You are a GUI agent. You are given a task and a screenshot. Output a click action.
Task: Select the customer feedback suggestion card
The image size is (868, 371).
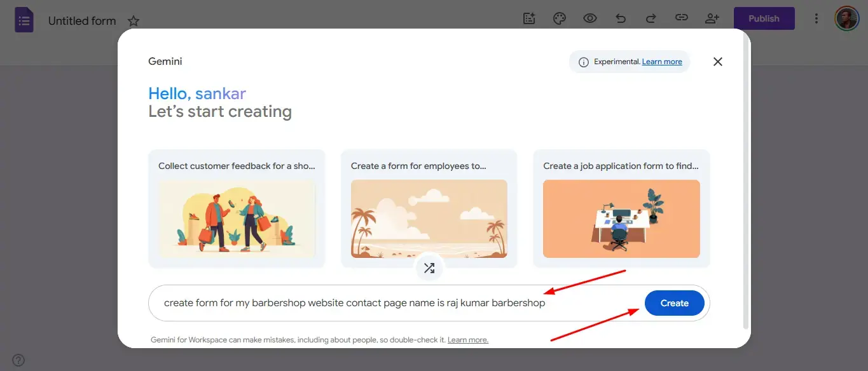point(237,208)
